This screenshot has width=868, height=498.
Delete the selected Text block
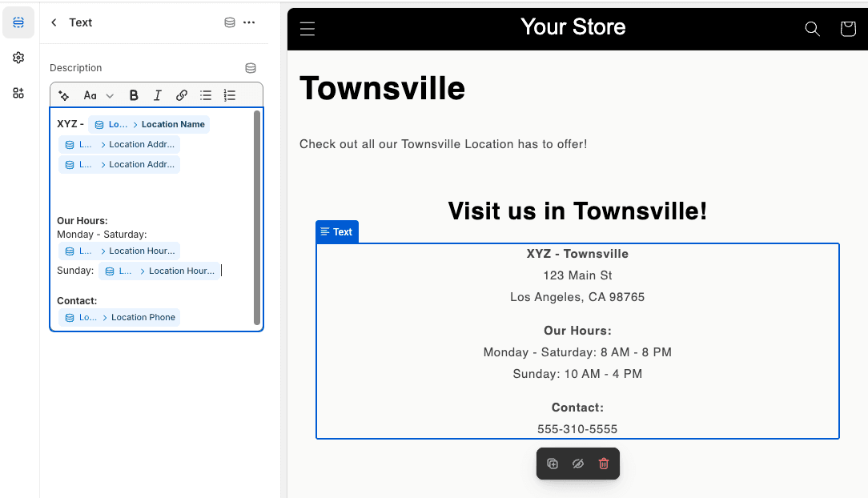click(x=604, y=464)
